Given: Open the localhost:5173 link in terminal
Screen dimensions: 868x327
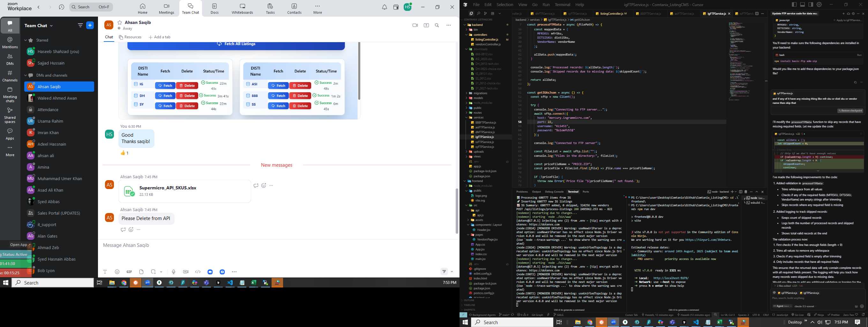Looking at the screenshot, I should point(671,278).
